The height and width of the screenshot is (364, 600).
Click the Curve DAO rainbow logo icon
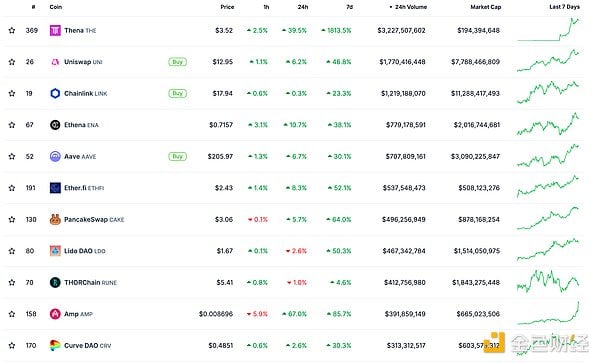click(x=55, y=345)
